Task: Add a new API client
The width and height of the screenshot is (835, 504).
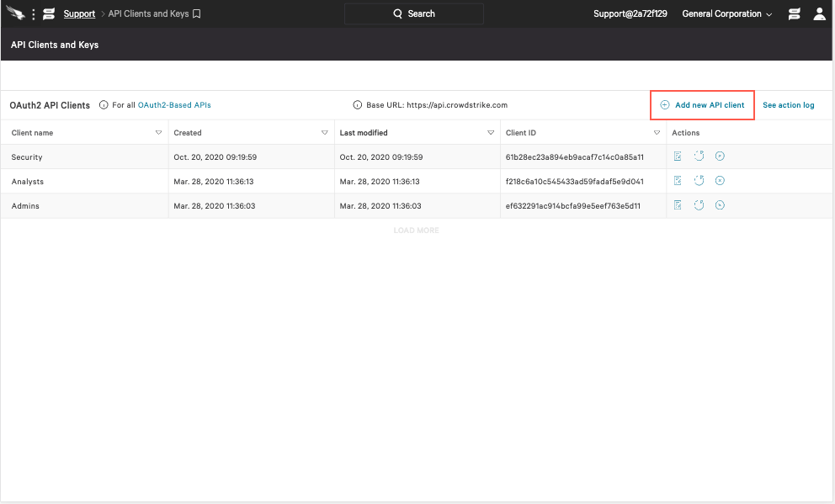Action: [702, 104]
